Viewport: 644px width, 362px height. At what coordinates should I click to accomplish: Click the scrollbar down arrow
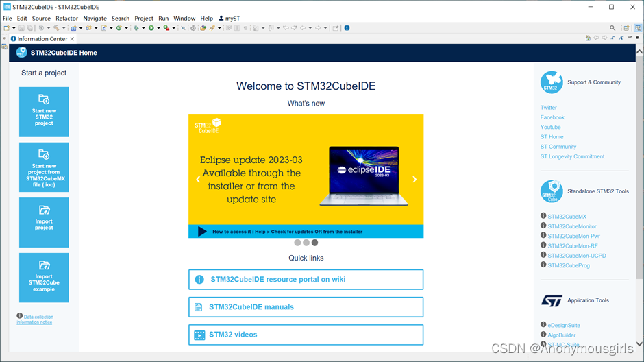tap(639, 344)
